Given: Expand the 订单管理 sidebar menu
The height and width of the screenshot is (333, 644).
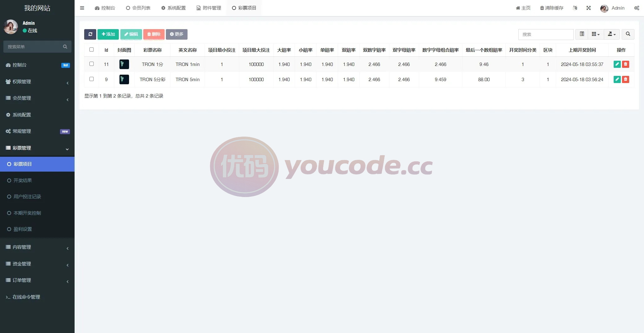Looking at the screenshot, I should click(x=37, y=280).
